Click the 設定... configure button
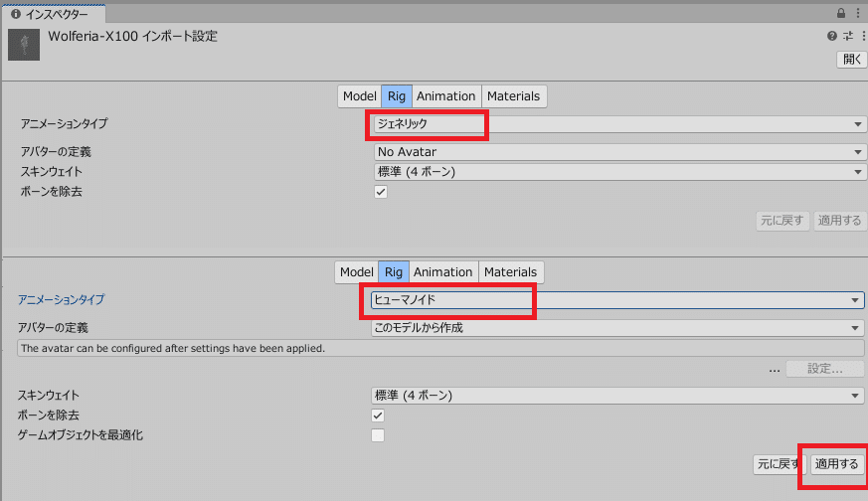 [x=825, y=369]
